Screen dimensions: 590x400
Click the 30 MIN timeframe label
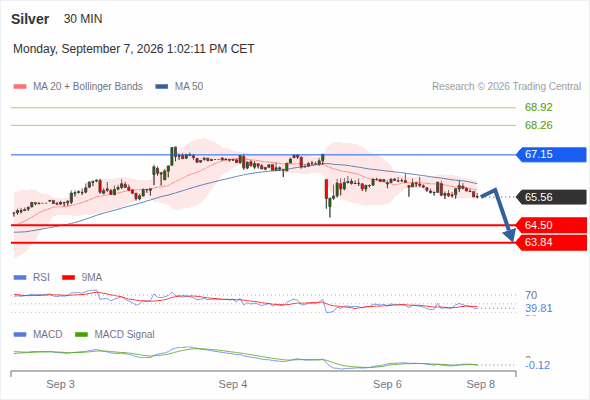pos(83,19)
